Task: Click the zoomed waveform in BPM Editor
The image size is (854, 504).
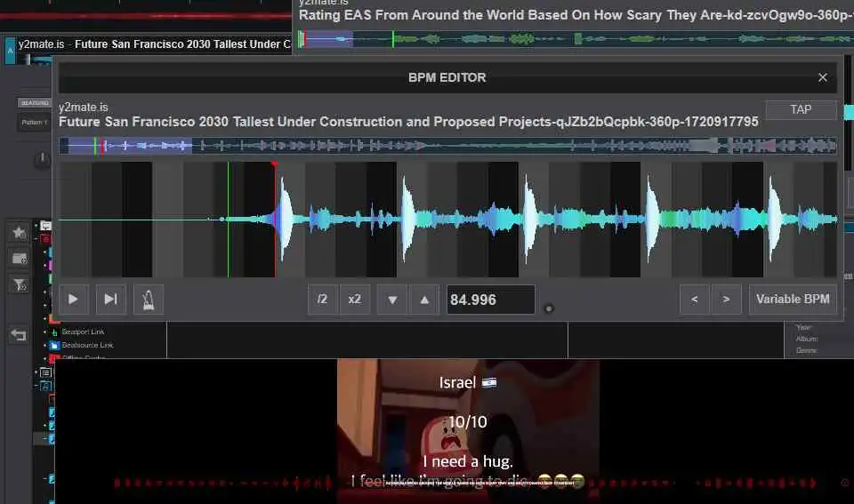Action: 447,220
